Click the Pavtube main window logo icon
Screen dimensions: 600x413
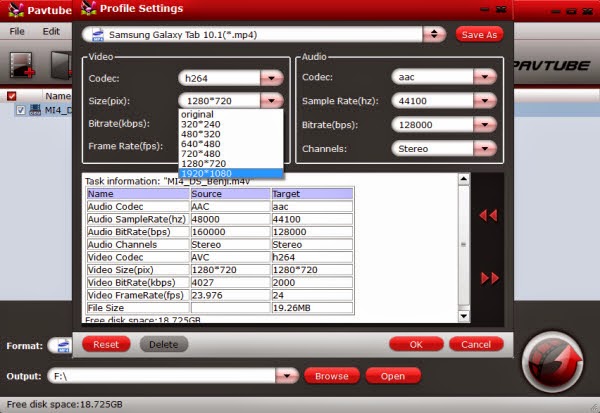[15, 10]
